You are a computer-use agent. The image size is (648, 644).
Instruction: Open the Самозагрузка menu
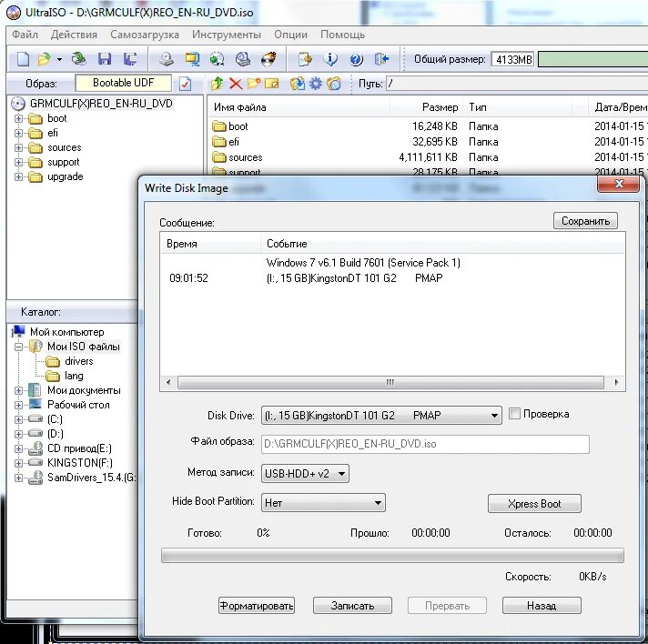coord(144,35)
